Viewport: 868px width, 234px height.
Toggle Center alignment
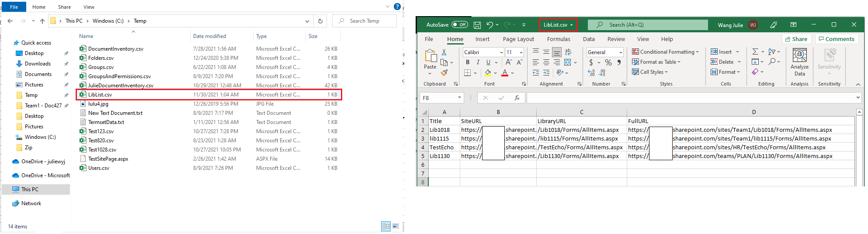[546, 62]
